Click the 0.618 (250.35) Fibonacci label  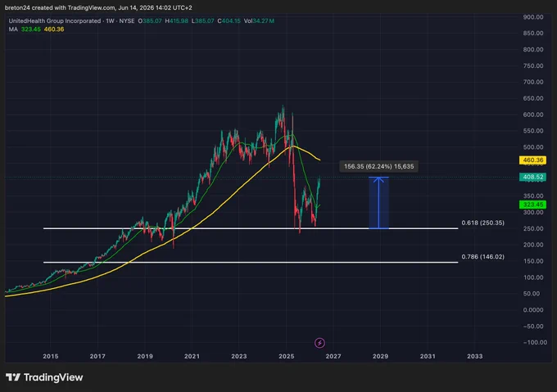click(x=482, y=223)
